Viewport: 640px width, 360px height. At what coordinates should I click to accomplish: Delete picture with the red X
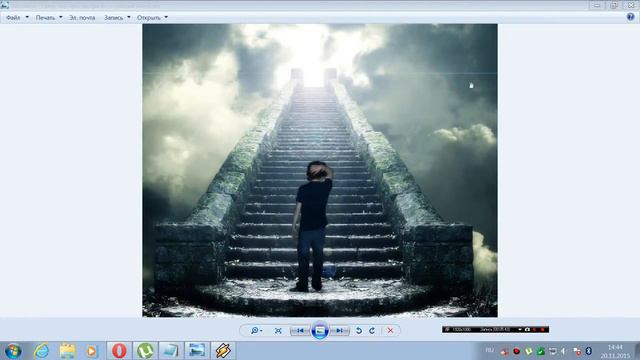coord(390,331)
